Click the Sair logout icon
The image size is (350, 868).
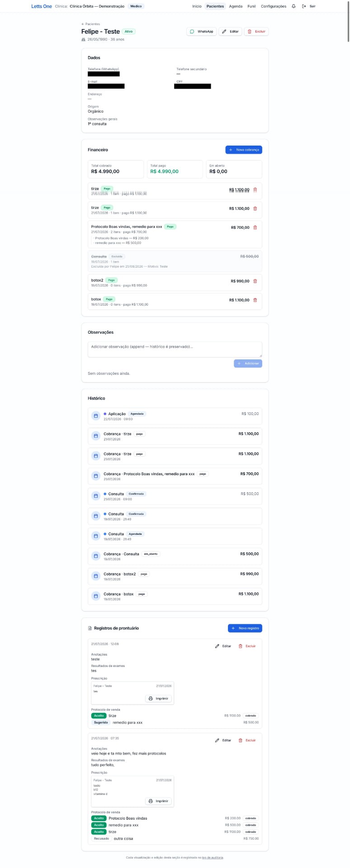pyautogui.click(x=304, y=6)
